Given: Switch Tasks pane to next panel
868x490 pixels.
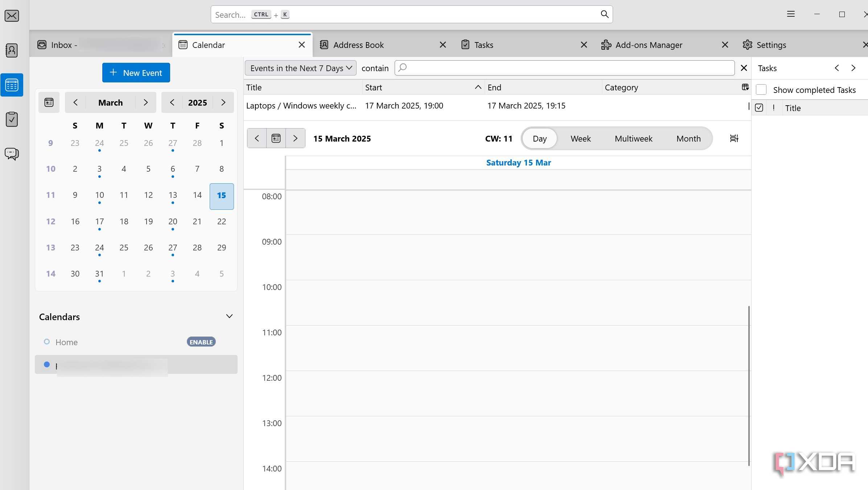Looking at the screenshot, I should 853,68.
